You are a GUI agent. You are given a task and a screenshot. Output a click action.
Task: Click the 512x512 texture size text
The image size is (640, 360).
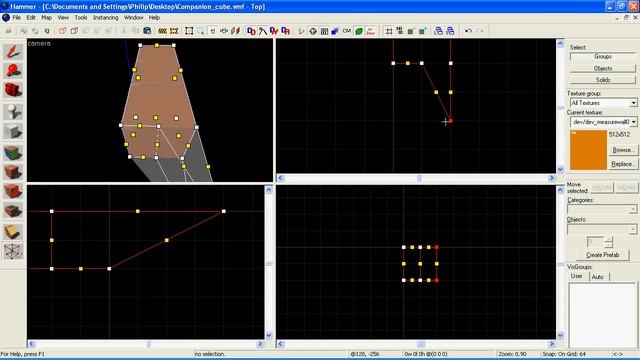619,134
